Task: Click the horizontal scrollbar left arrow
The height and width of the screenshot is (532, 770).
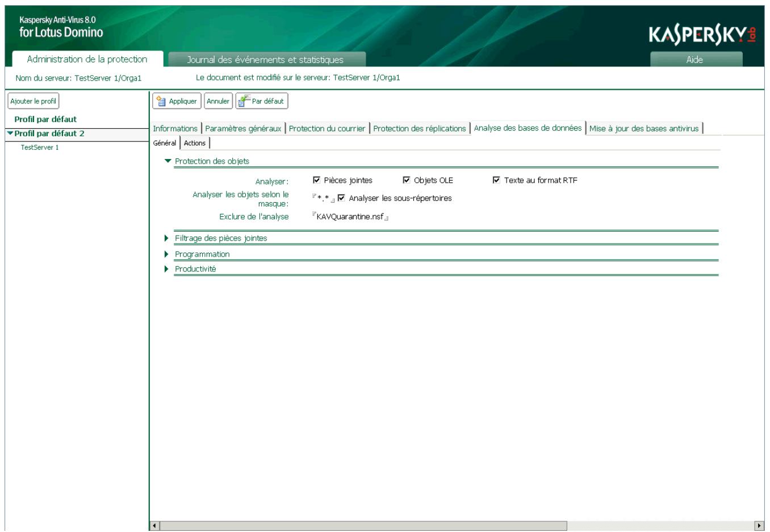Action: coord(155,526)
